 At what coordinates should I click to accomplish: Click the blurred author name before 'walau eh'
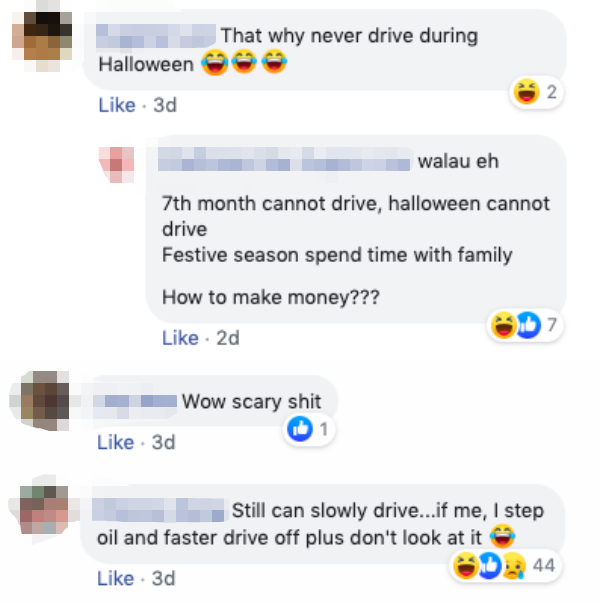284,159
